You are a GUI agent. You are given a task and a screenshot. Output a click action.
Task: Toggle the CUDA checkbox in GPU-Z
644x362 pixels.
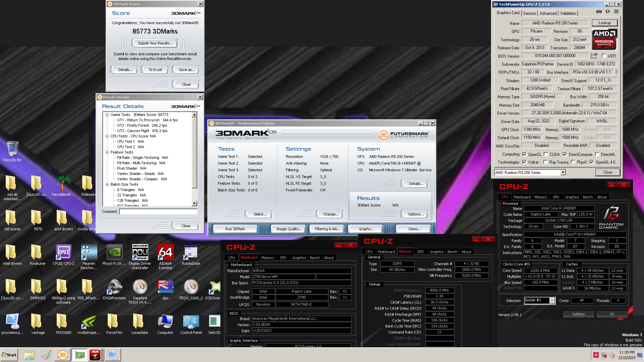point(546,155)
